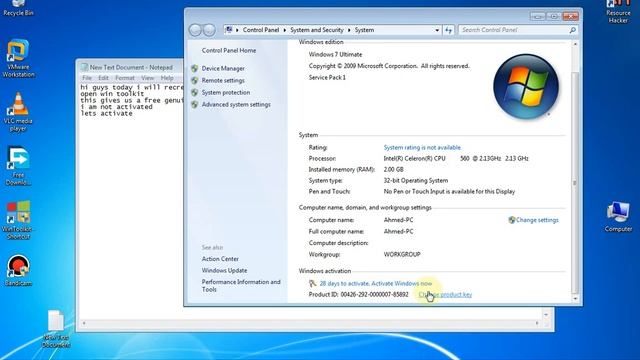Click the shield icon beside Remote settings
640x360 pixels.
pos(195,80)
